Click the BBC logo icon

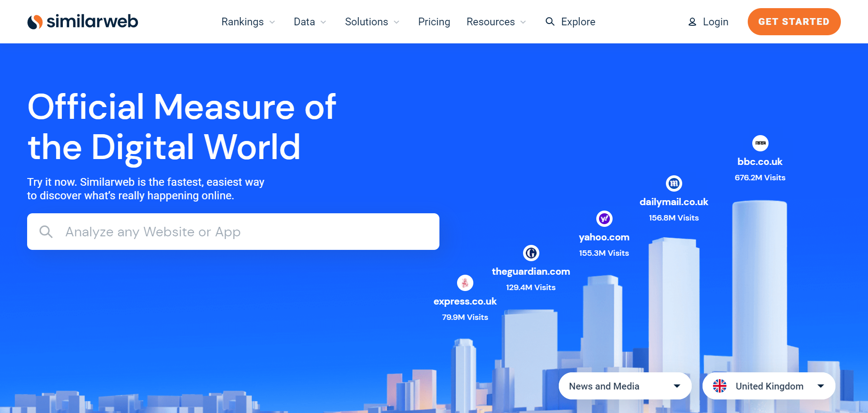tap(760, 143)
